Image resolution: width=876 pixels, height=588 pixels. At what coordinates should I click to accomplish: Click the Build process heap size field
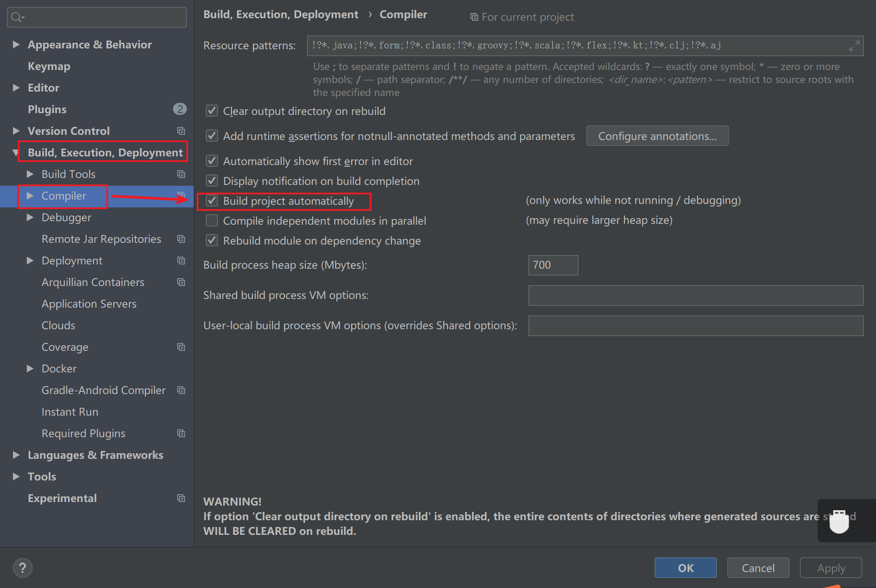click(x=553, y=265)
